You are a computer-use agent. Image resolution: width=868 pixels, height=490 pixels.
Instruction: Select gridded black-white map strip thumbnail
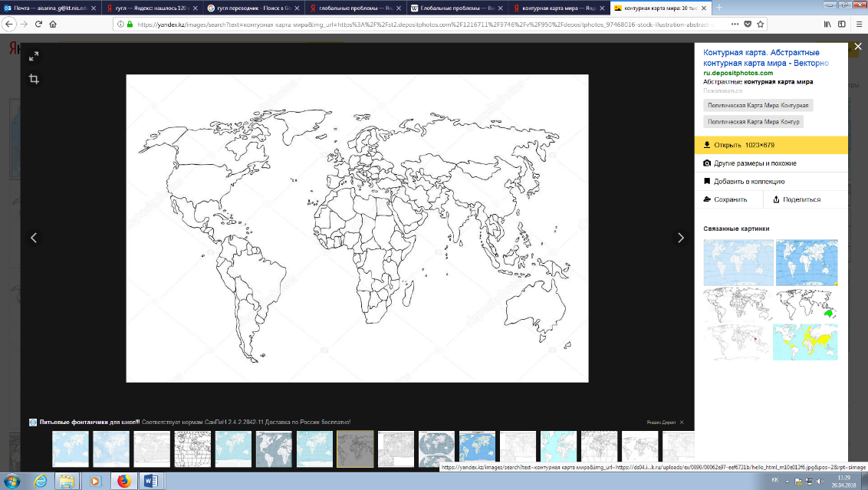[192, 449]
